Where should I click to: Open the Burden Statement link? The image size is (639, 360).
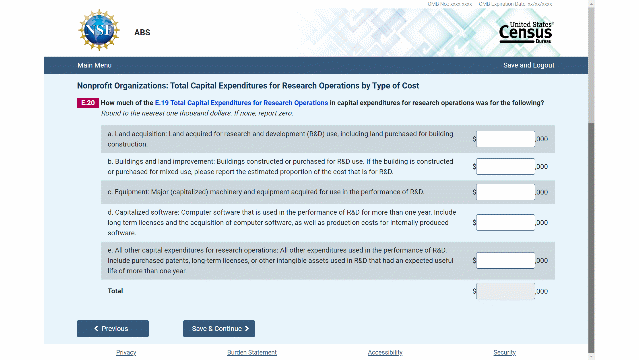pos(252,352)
